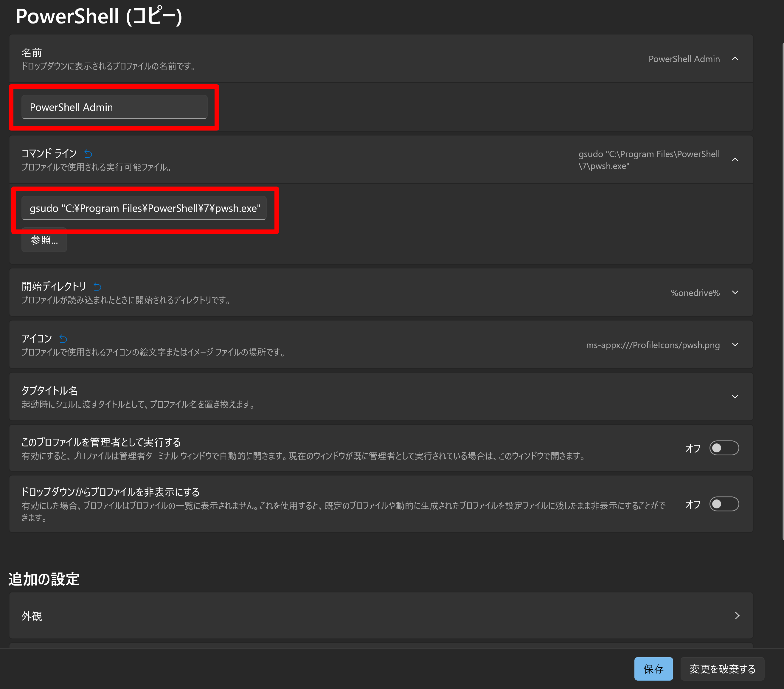Image resolution: width=784 pixels, height=689 pixels.
Task: Collapse the コマンド ライン section chevron
Action: (735, 160)
